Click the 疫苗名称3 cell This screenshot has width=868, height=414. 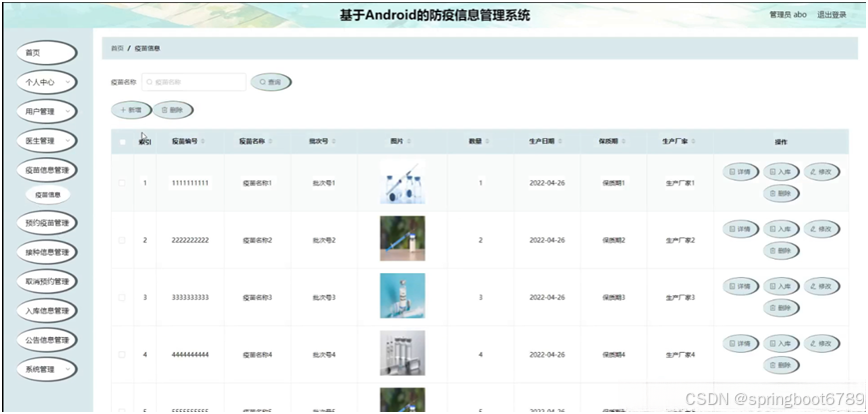258,298
